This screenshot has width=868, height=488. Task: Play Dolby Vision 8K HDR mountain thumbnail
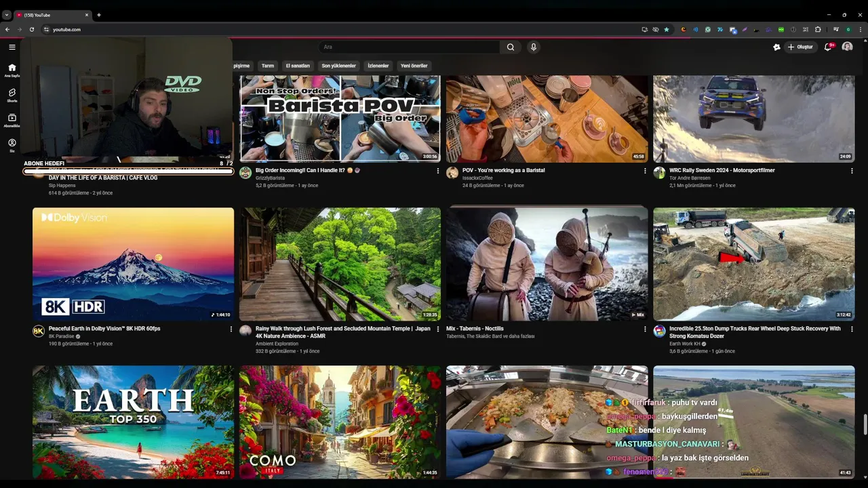tap(133, 264)
